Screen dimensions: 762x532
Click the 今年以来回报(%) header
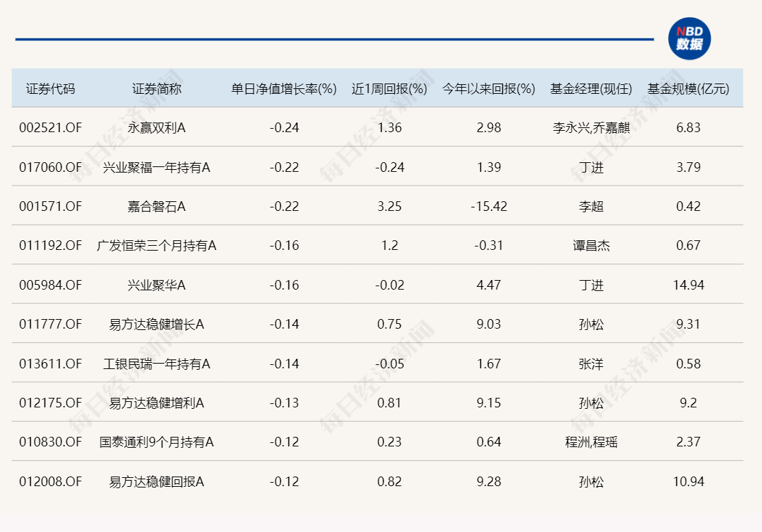point(489,89)
